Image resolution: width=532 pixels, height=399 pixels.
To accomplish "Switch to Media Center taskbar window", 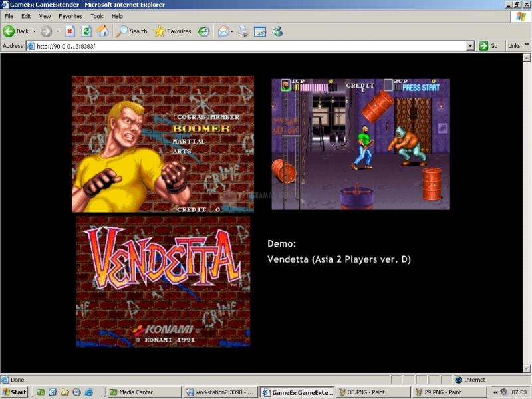I will (x=144, y=392).
